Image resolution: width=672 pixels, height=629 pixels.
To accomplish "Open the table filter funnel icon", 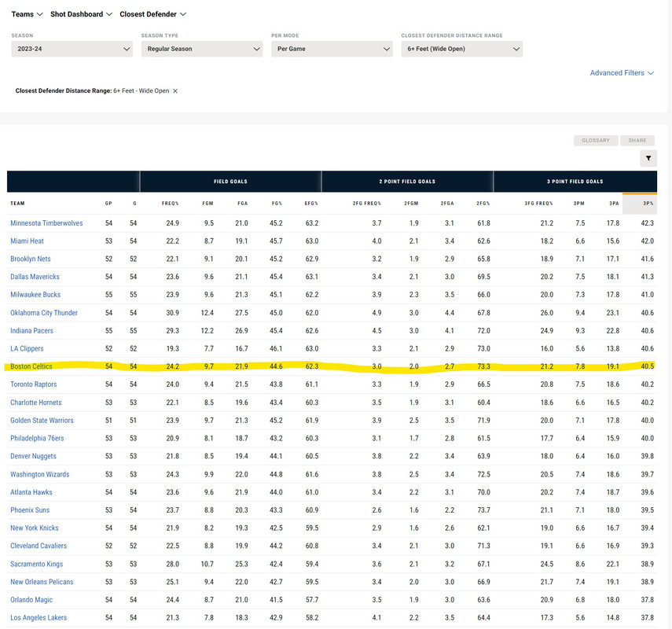I will click(648, 158).
